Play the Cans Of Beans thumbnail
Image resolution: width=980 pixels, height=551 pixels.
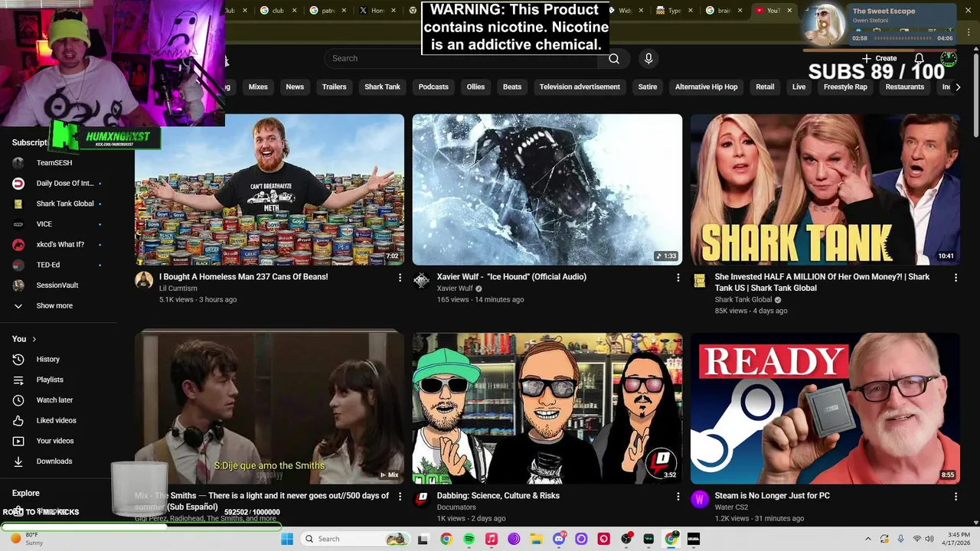coord(269,189)
